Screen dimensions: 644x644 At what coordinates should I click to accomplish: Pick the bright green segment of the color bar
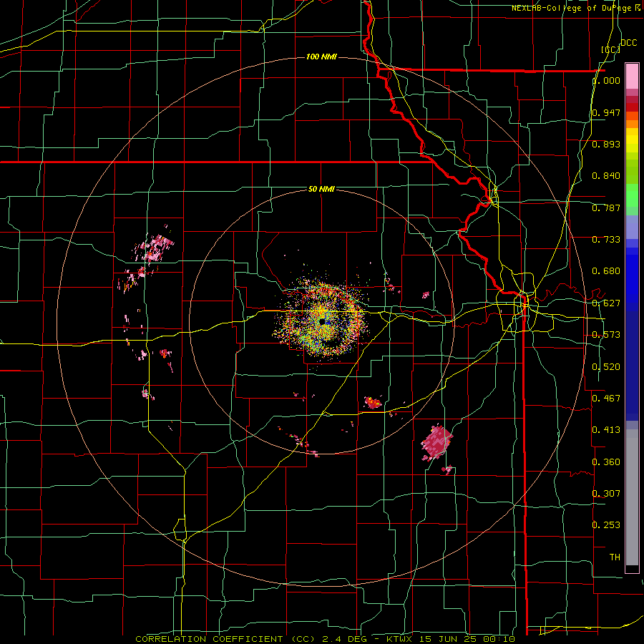pos(632,195)
